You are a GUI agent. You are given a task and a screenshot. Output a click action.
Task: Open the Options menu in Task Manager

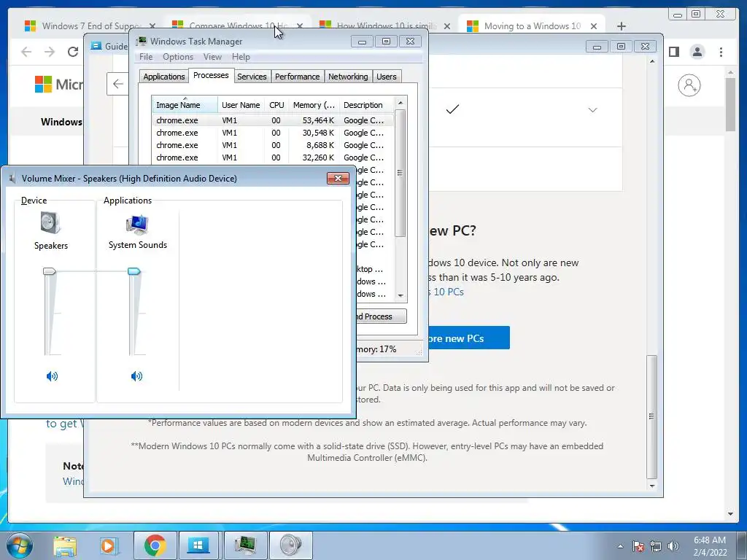tap(178, 57)
